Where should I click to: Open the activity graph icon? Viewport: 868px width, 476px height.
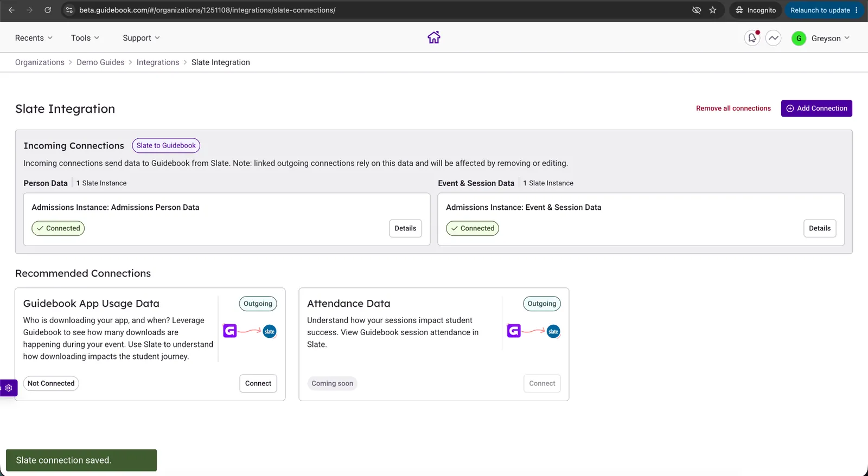coord(774,38)
